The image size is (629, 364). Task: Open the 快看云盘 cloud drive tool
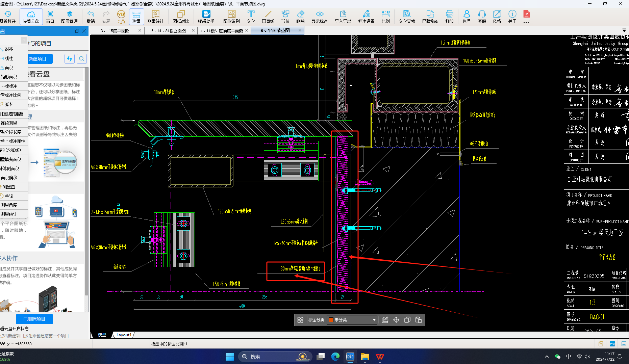[x=31, y=17]
